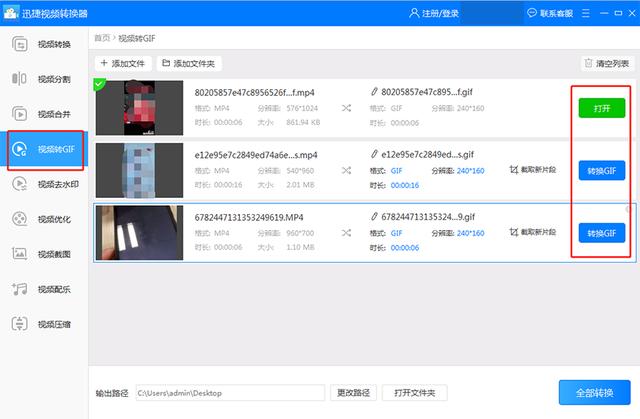Screen dimensions: 640x419
Task: Open the 视频转换 sidebar section
Action: coord(44,44)
